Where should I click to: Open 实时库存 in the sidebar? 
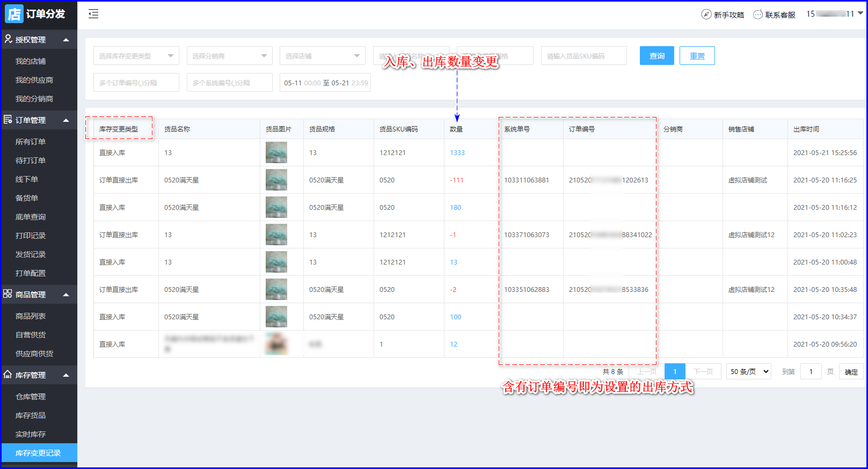[x=31, y=434]
